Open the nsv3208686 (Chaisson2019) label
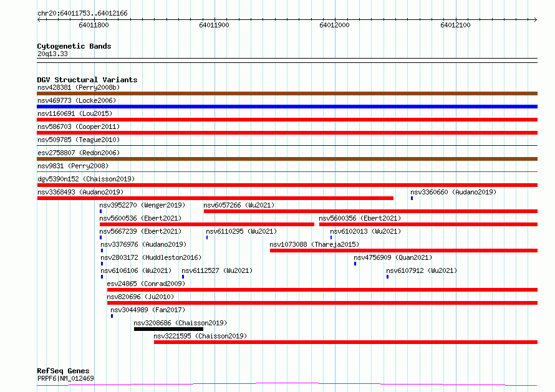The image size is (555, 392). [x=180, y=323]
